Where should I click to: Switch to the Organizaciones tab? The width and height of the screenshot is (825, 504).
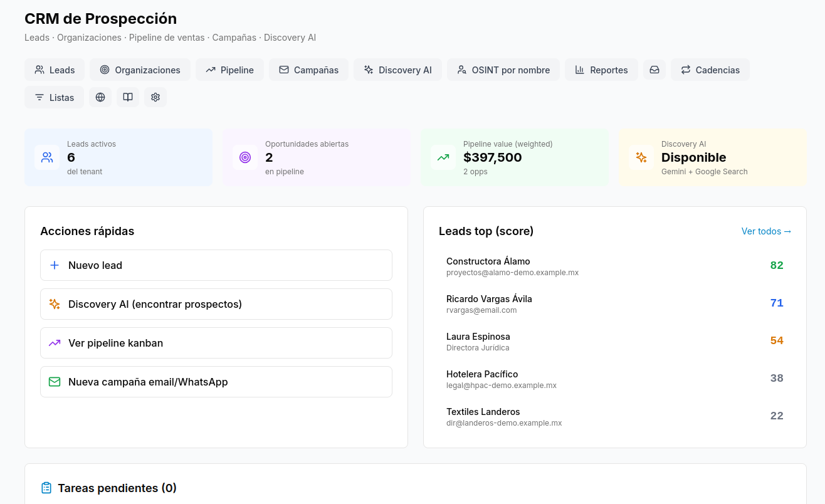click(140, 70)
